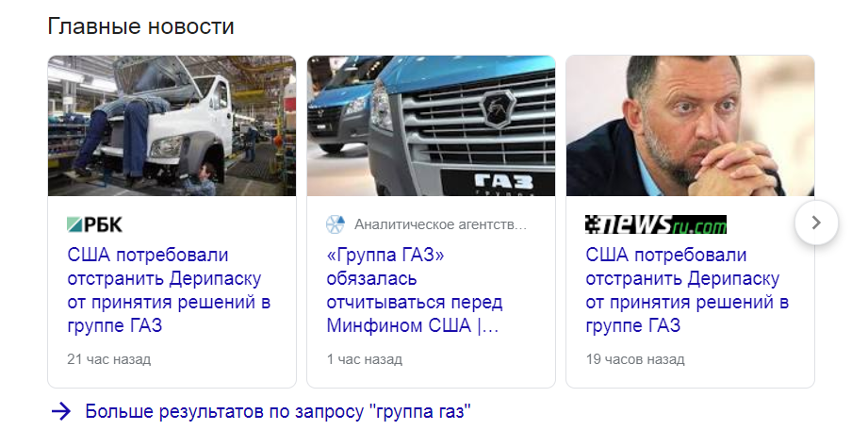Click the arrow icon beside Больше результатов
The width and height of the screenshot is (868, 447).
[61, 411]
